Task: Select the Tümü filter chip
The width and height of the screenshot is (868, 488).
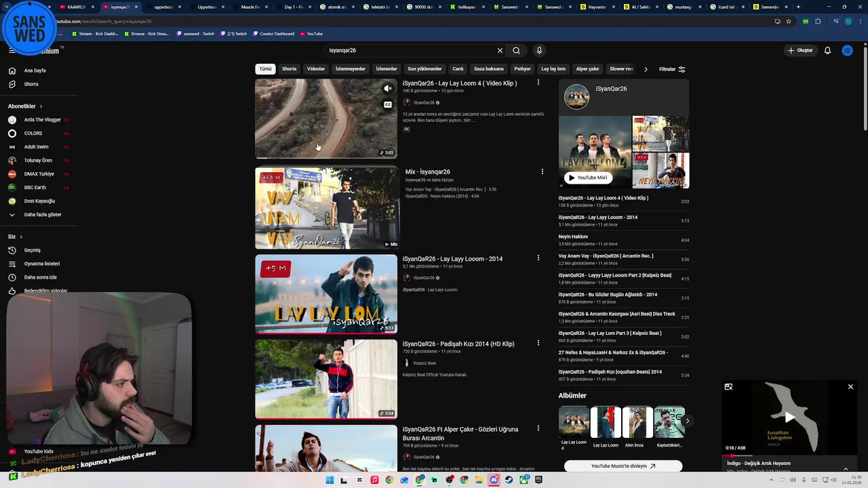Action: click(x=265, y=69)
